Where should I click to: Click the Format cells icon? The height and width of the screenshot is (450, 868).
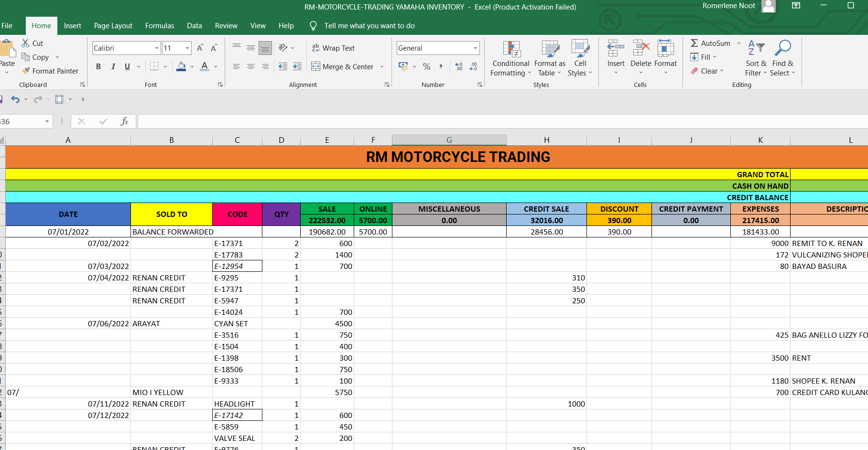(x=666, y=48)
